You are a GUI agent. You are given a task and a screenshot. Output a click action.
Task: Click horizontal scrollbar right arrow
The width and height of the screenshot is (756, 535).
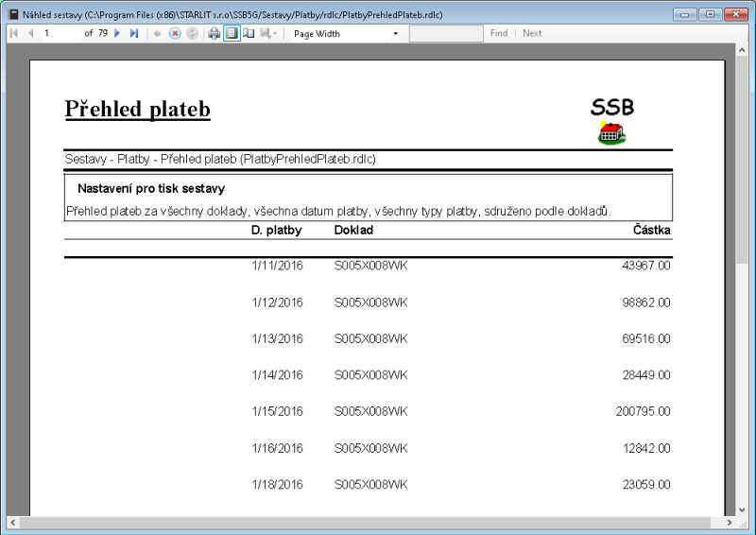730,523
